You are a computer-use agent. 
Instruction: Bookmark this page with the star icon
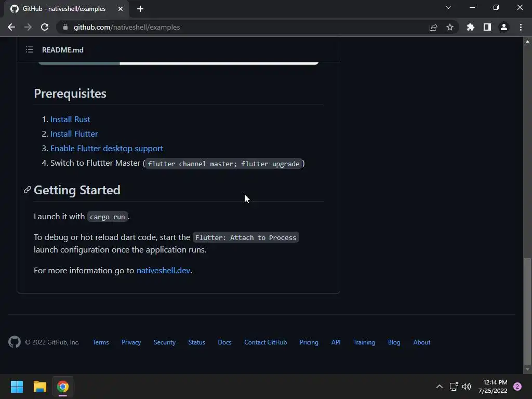point(450,27)
